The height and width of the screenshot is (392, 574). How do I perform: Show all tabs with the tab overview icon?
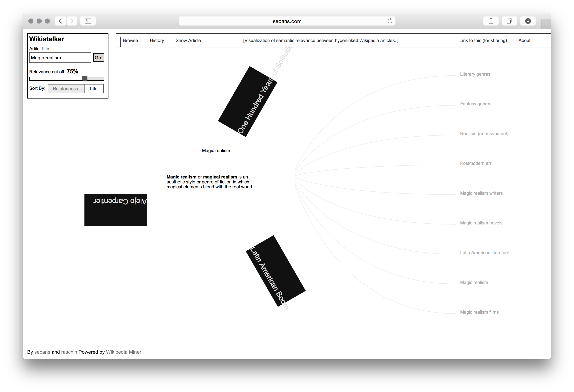coord(509,21)
